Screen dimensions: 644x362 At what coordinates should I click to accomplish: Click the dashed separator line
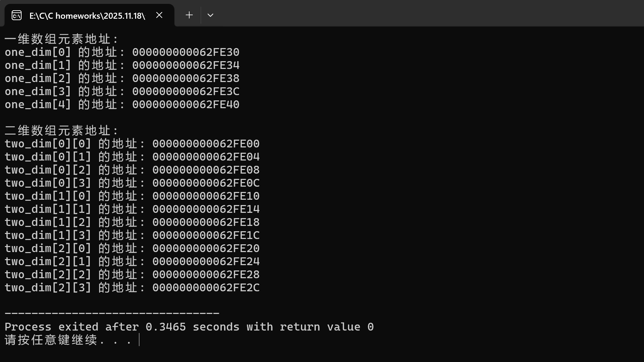pyautogui.click(x=112, y=313)
